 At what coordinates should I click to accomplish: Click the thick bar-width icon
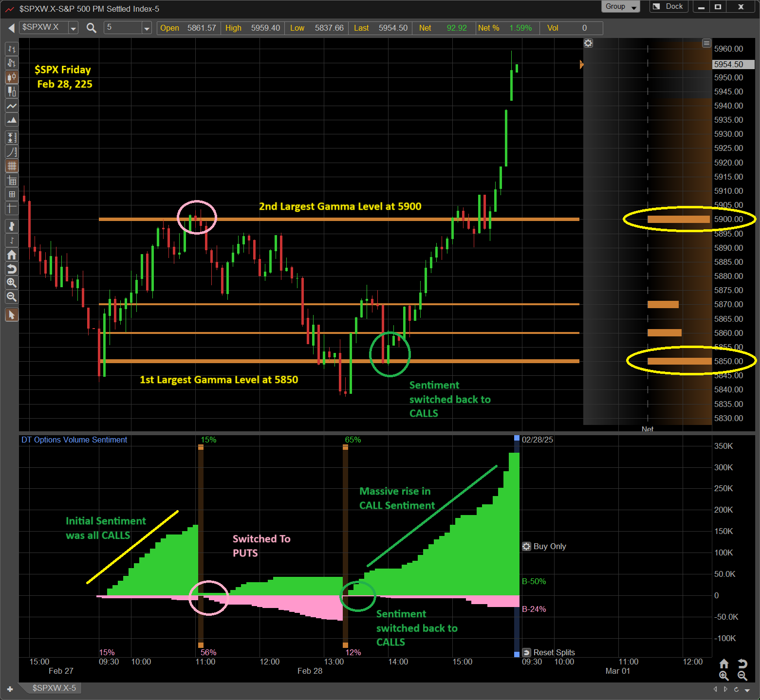pos(12,226)
